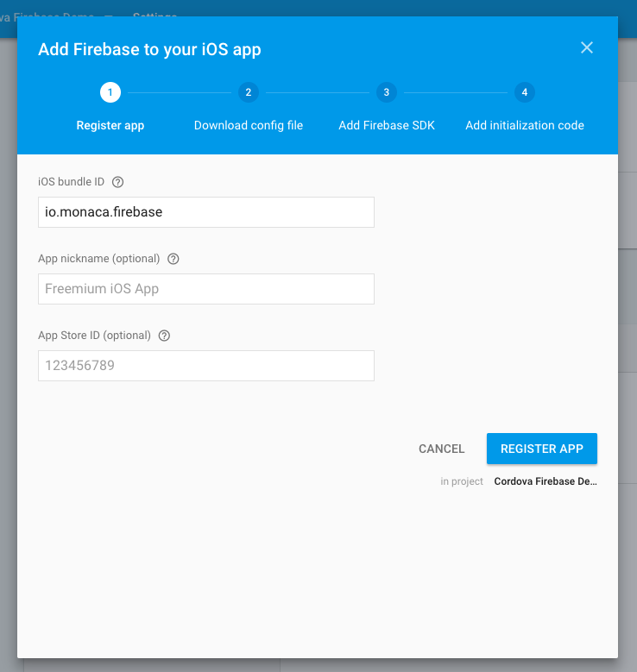Open the Settings tab in header
The width and height of the screenshot is (637, 672).
pos(155,16)
